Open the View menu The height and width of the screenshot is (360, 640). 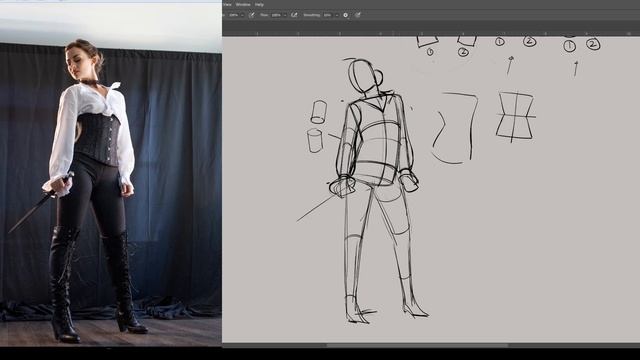227,4
